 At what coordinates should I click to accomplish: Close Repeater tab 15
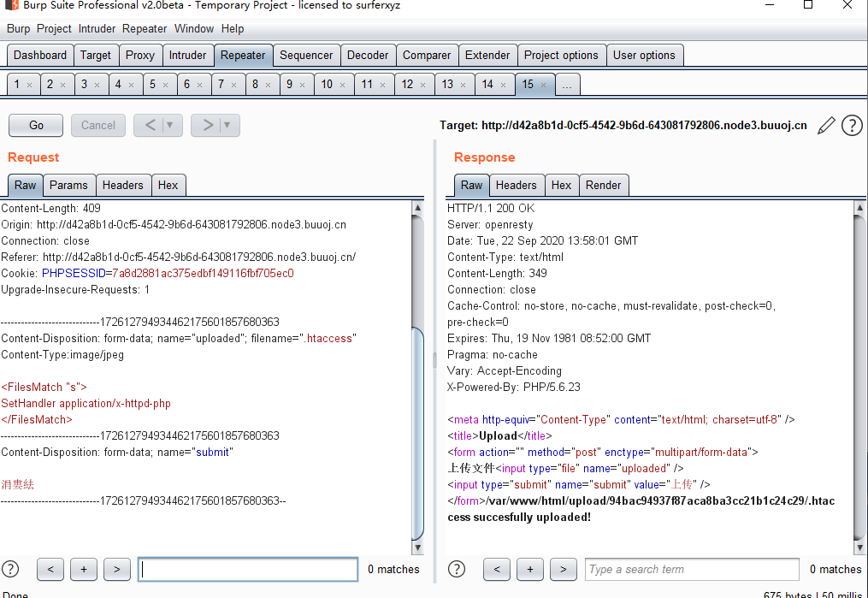[x=544, y=85]
